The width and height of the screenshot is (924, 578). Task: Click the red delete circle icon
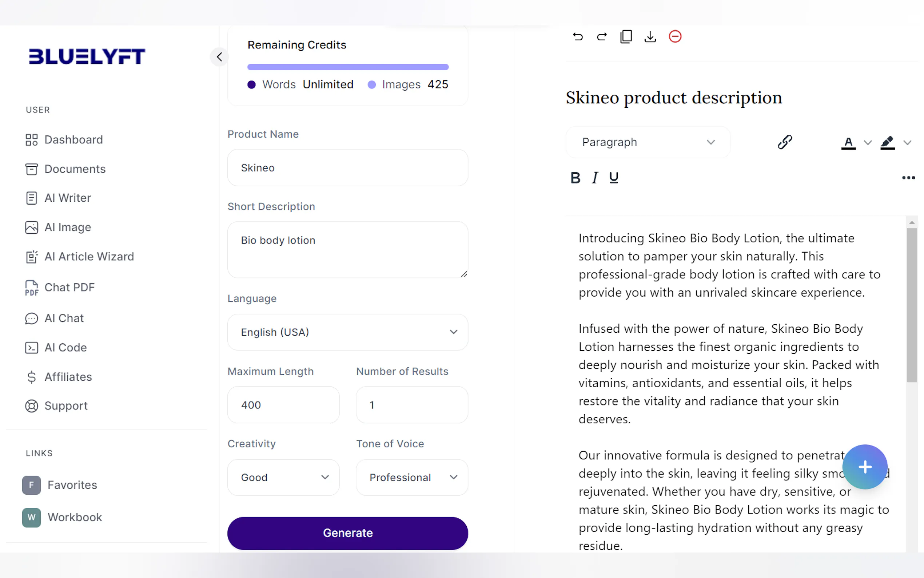coord(675,37)
